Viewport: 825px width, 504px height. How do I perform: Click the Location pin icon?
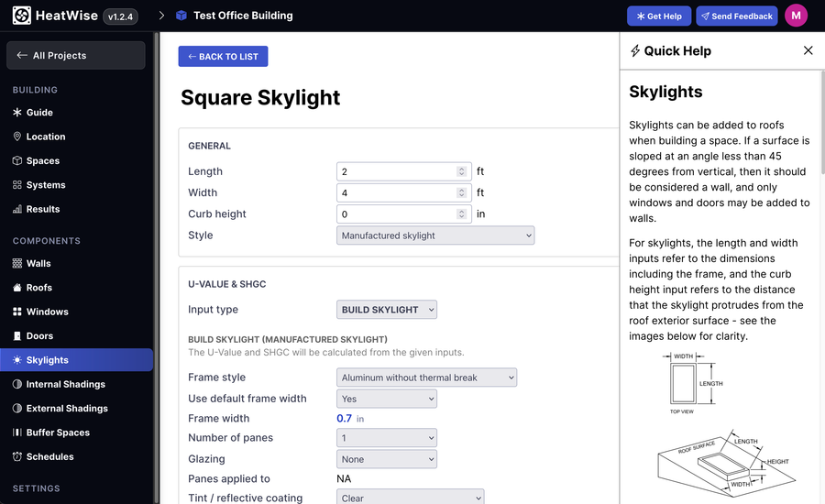[17, 137]
